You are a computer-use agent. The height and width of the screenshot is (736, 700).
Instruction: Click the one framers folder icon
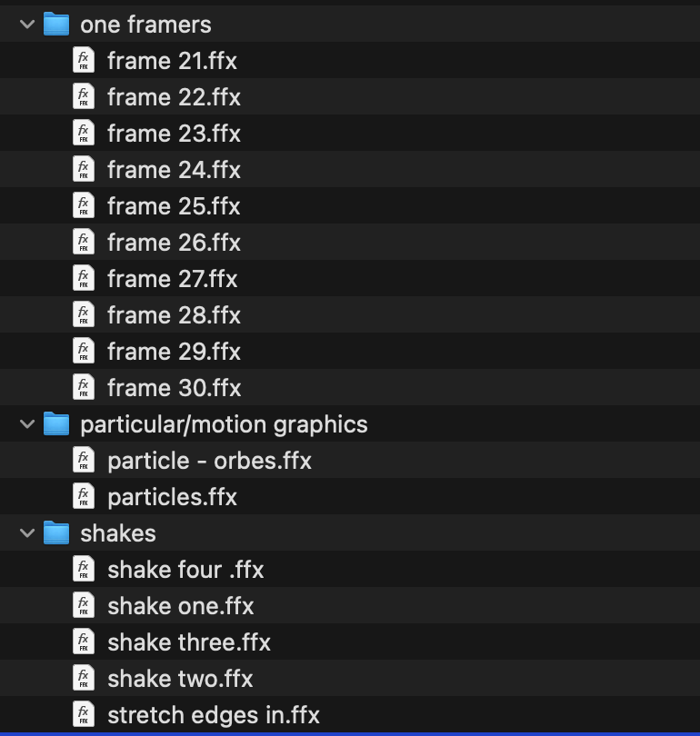[56, 24]
